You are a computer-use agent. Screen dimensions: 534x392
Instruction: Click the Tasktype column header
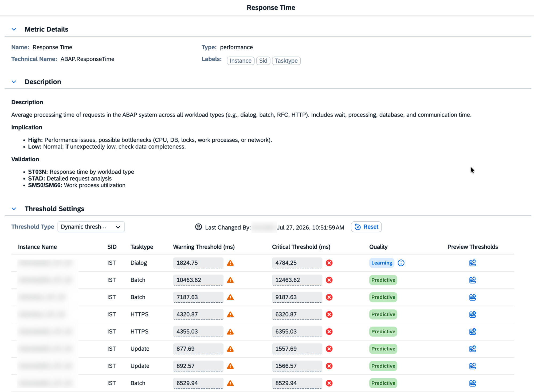pyautogui.click(x=142, y=247)
